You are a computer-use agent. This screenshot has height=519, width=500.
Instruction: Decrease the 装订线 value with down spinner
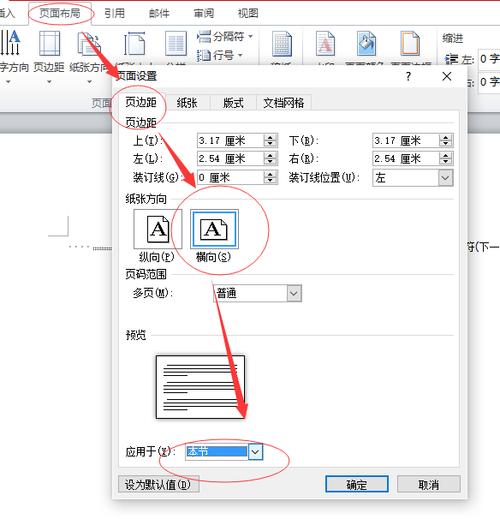pyautogui.click(x=271, y=181)
